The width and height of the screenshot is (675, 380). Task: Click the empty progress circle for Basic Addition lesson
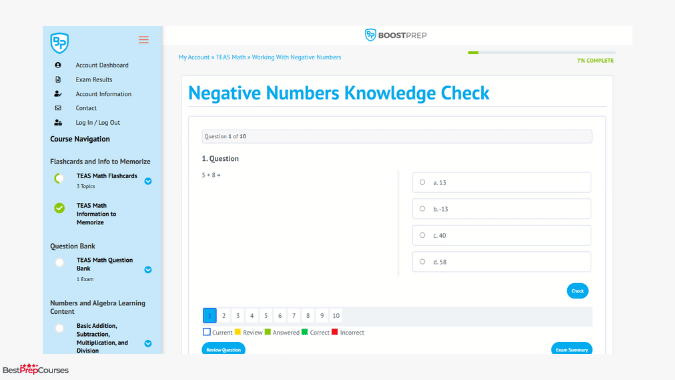click(59, 328)
